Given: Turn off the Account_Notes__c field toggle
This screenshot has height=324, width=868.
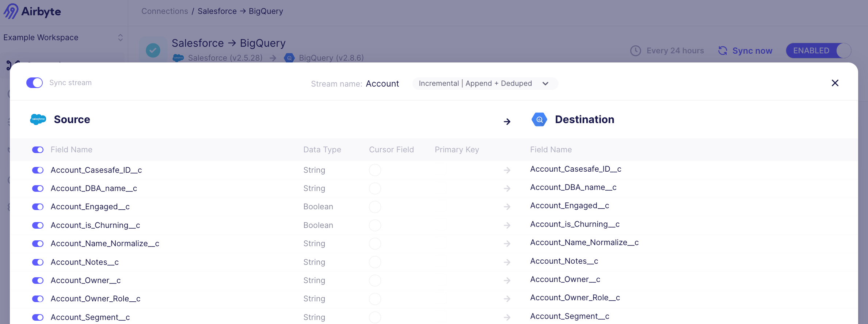Looking at the screenshot, I should pos(38,262).
